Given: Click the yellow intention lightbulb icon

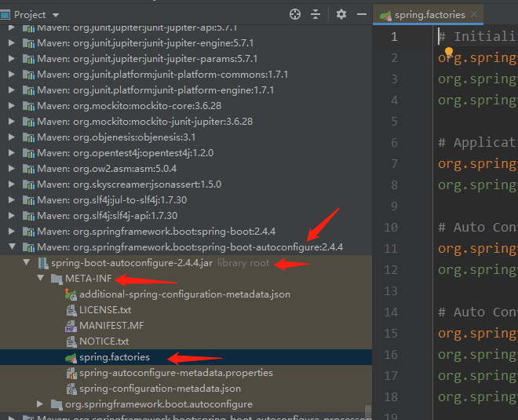Looking at the screenshot, I should (x=449, y=52).
